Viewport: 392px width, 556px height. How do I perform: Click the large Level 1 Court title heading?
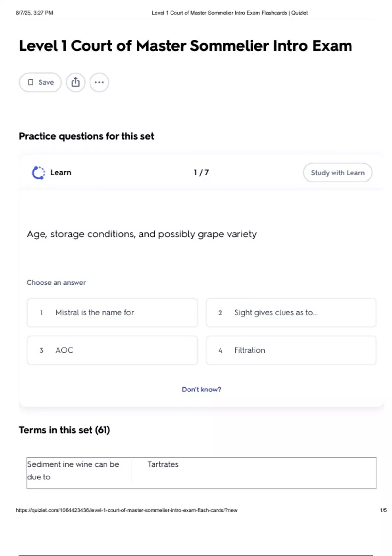click(186, 46)
